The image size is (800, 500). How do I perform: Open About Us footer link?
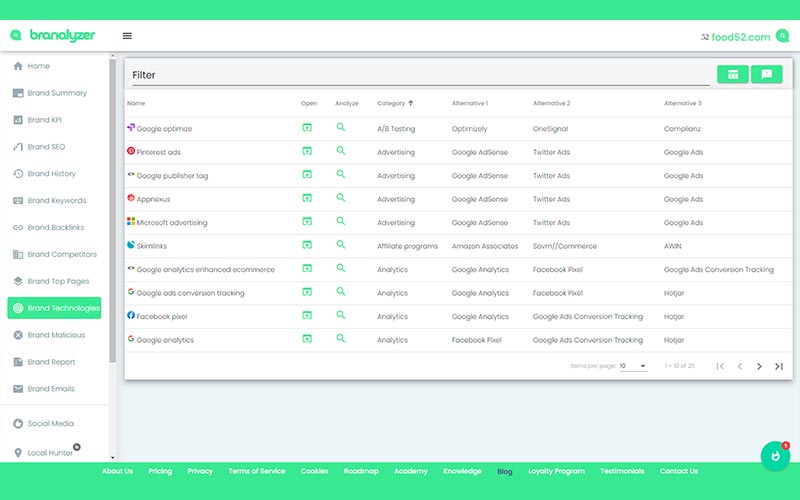pos(117,471)
